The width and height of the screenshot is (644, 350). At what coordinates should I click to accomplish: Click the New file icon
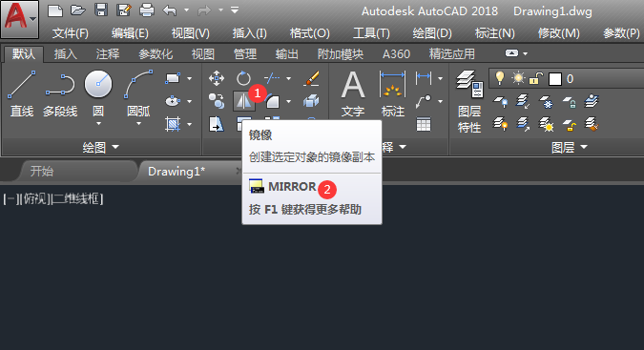pos(55,10)
